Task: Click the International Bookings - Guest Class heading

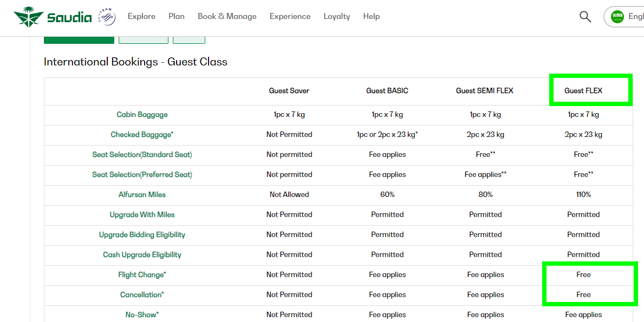Action: 135,62
